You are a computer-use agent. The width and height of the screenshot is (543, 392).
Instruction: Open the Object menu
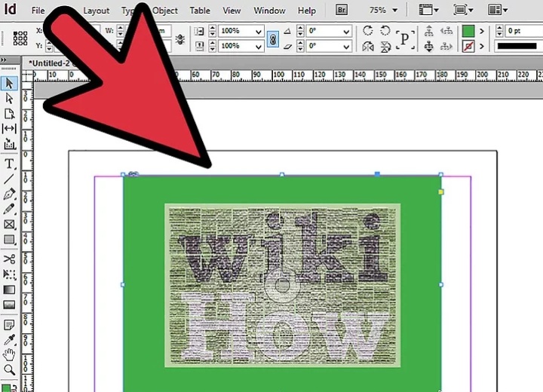tap(165, 11)
